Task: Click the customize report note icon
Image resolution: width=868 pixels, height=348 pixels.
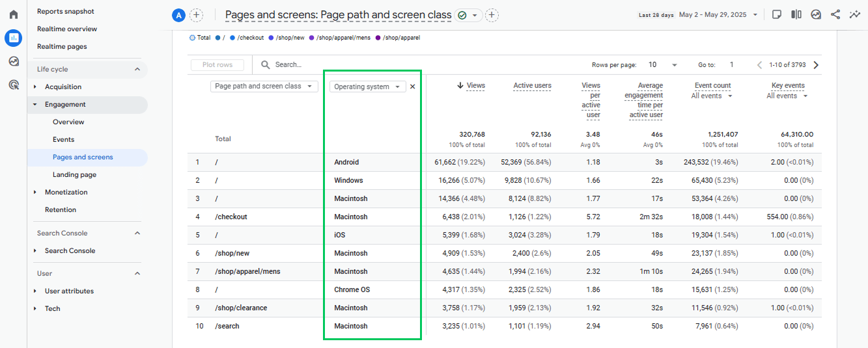Action: point(777,14)
